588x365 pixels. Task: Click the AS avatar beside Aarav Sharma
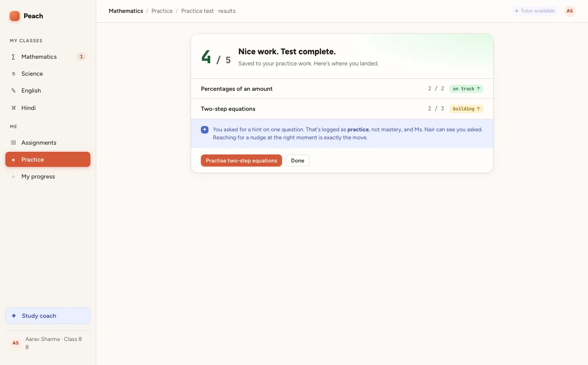click(16, 343)
